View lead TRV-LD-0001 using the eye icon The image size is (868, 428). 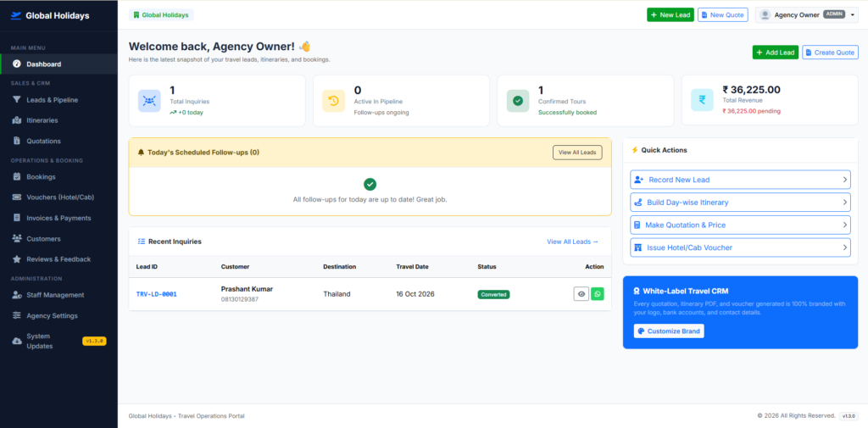pyautogui.click(x=581, y=294)
